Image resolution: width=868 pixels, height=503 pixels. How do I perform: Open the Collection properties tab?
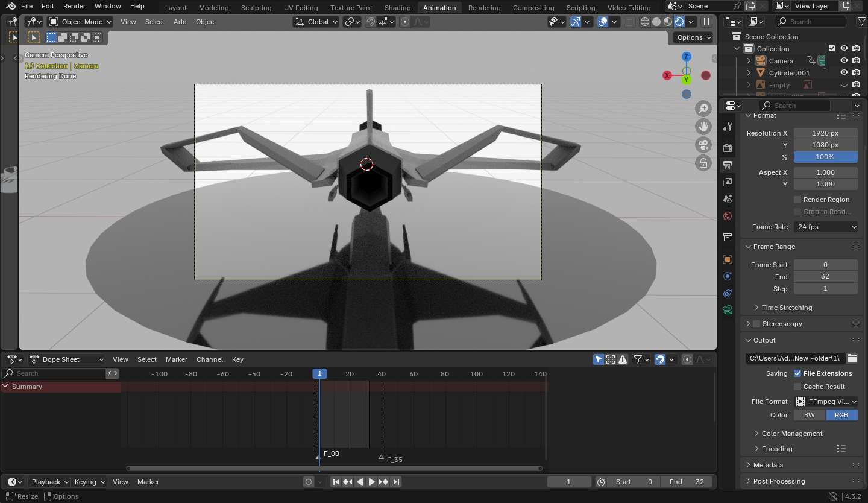pos(728,237)
